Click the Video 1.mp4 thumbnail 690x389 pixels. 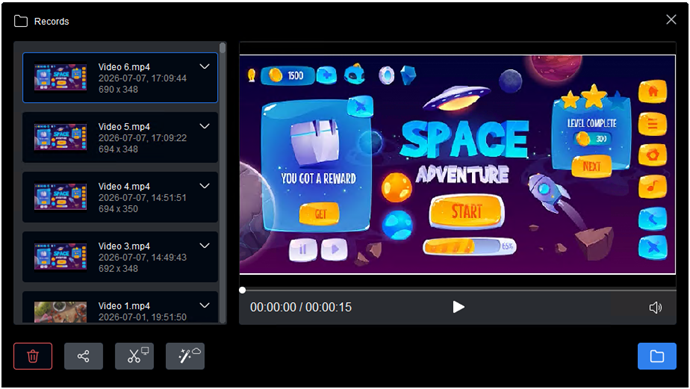(61, 312)
